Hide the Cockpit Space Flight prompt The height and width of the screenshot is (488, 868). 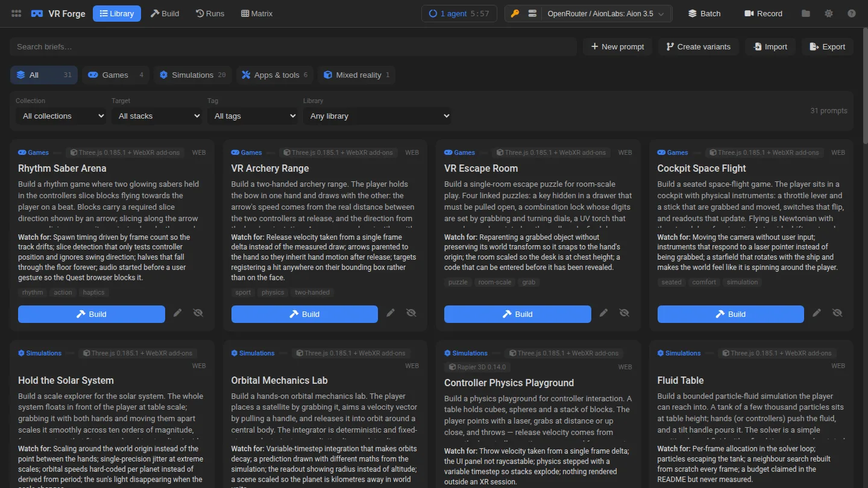(837, 313)
